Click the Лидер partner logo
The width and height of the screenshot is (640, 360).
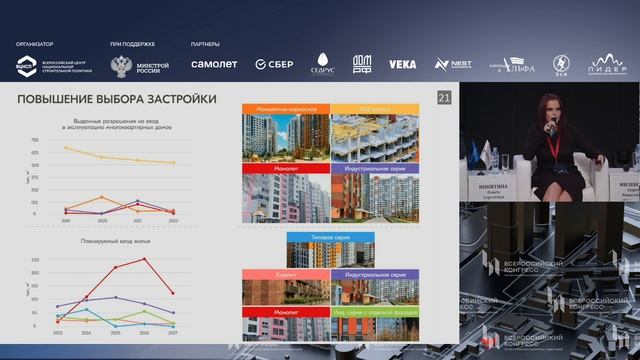point(607,64)
